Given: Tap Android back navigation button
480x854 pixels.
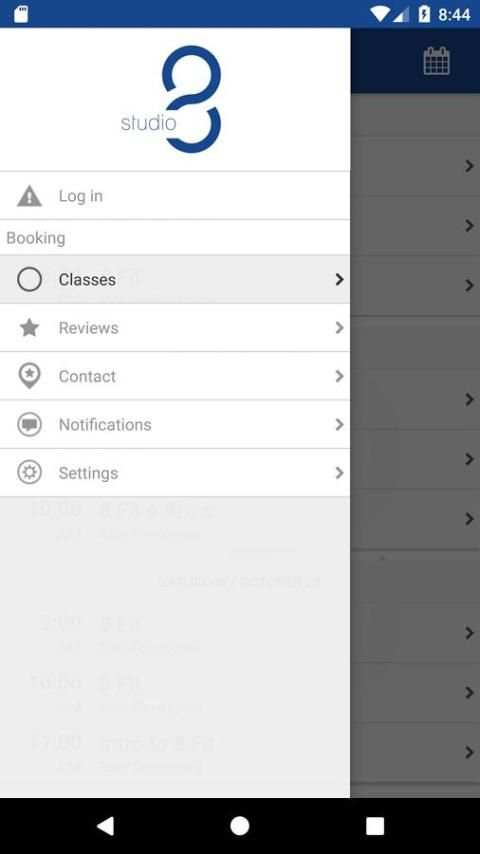Looking at the screenshot, I should pyautogui.click(x=105, y=826).
